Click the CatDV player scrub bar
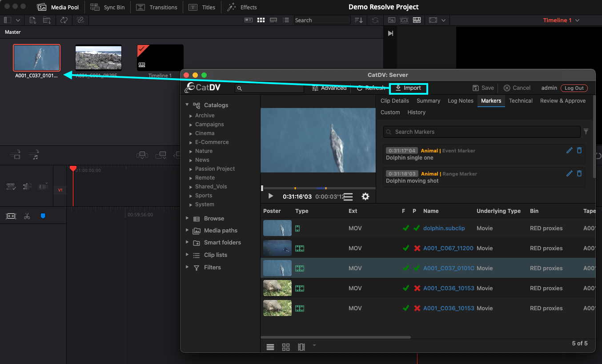This screenshot has width=602, height=364. click(x=318, y=188)
